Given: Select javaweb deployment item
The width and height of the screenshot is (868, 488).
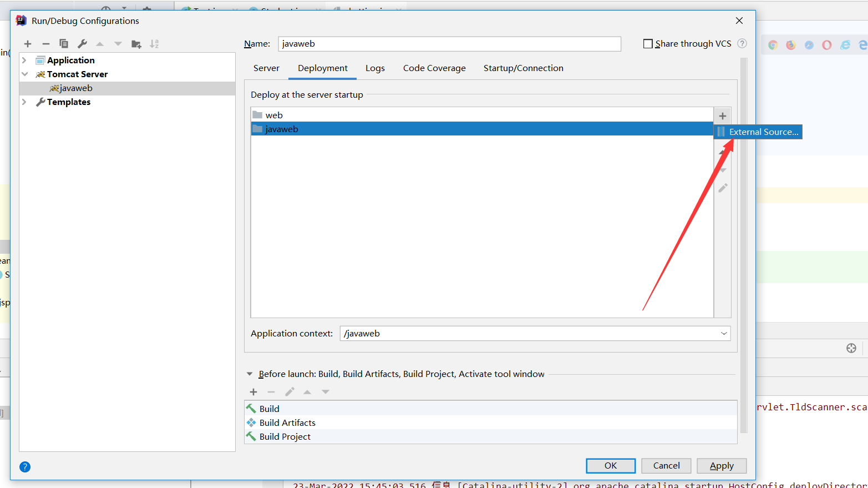Looking at the screenshot, I should (x=481, y=129).
